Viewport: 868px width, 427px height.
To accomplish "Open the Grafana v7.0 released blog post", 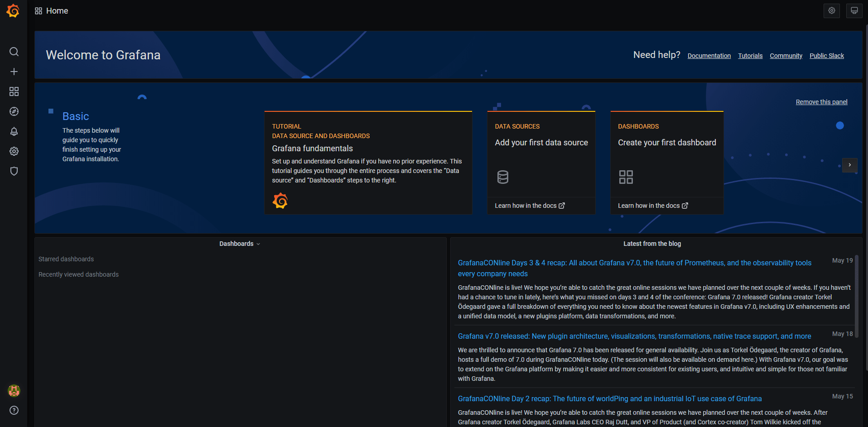I will pyautogui.click(x=634, y=336).
